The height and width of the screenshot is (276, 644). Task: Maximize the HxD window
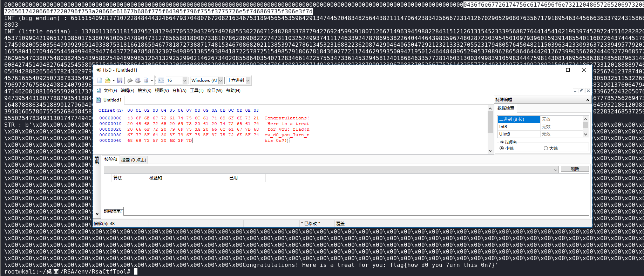pos(568,70)
